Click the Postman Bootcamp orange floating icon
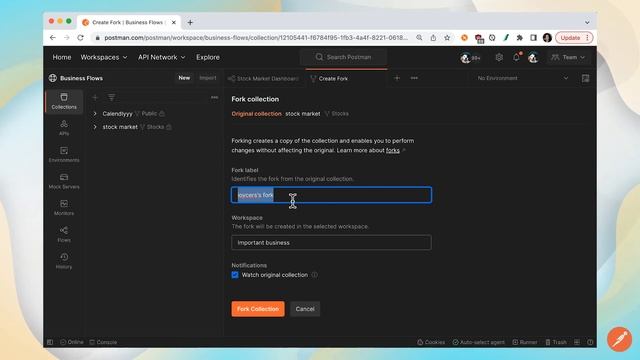 (619, 339)
